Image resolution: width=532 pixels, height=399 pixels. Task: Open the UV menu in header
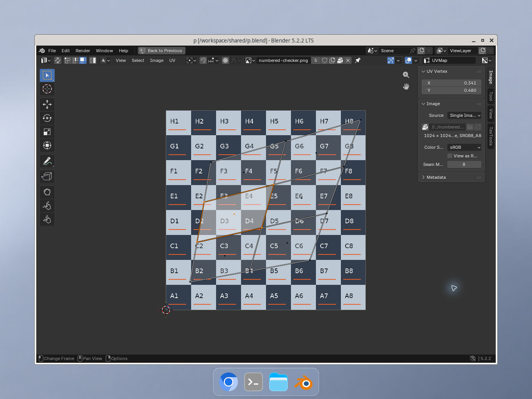(172, 60)
